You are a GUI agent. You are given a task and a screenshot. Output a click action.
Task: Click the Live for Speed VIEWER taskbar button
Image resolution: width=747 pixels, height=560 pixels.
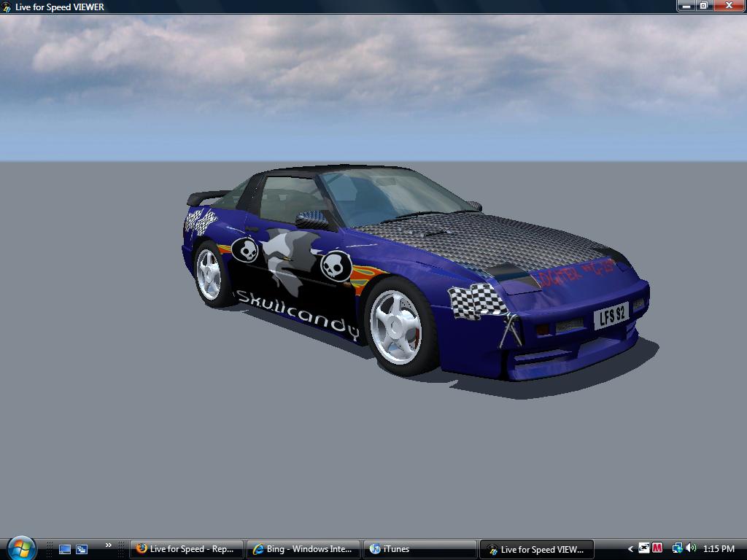click(x=537, y=549)
